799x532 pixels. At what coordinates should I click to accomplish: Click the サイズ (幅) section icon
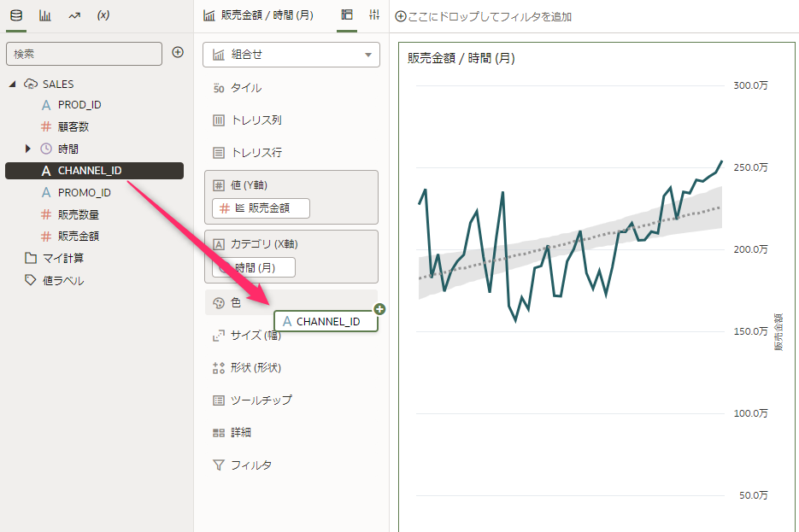tap(219, 336)
